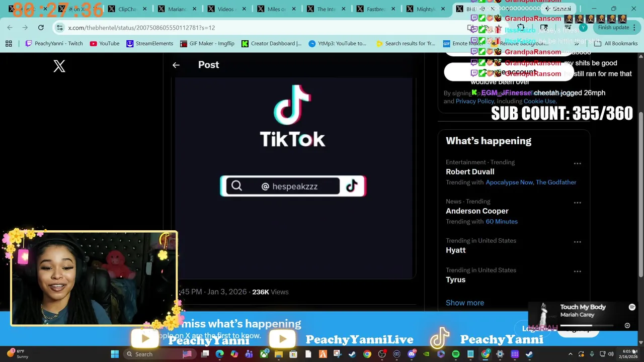The height and width of the screenshot is (362, 644).
Task: Open File Explorer from the taskbar
Action: (x=278, y=354)
